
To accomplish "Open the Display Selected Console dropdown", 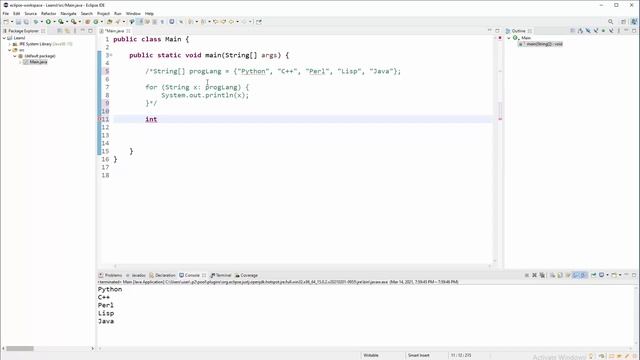I will coord(607,276).
